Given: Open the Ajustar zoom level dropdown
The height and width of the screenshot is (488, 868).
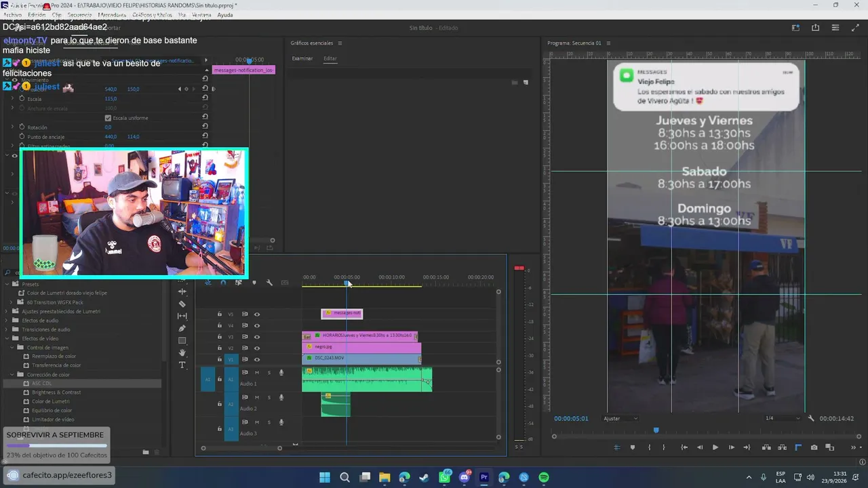Looking at the screenshot, I should pyautogui.click(x=620, y=418).
